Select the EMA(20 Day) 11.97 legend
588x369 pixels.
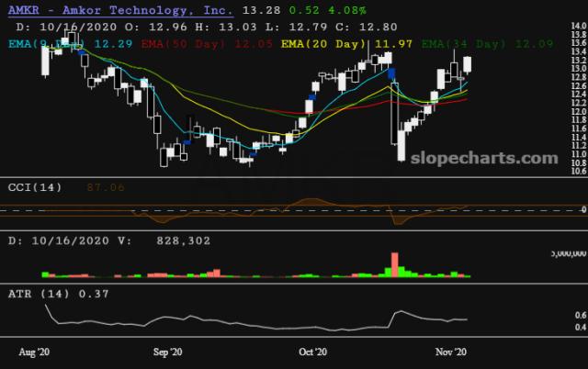(346, 44)
